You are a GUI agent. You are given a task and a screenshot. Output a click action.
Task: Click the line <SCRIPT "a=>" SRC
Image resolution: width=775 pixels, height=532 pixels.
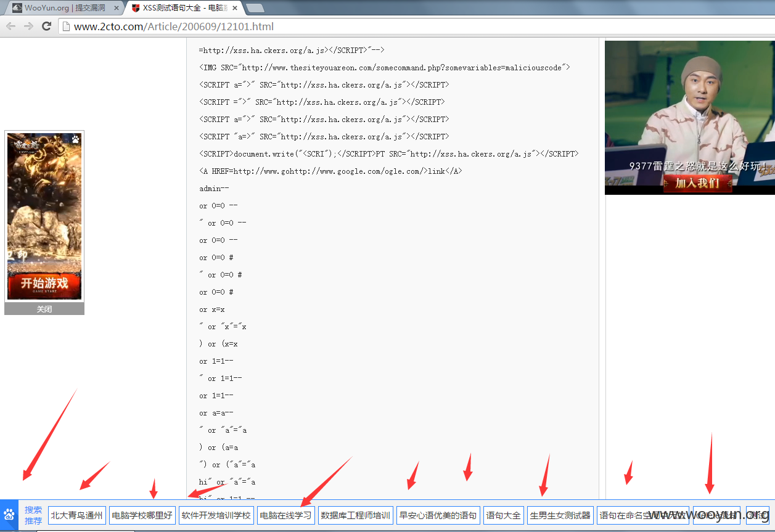tap(324, 137)
